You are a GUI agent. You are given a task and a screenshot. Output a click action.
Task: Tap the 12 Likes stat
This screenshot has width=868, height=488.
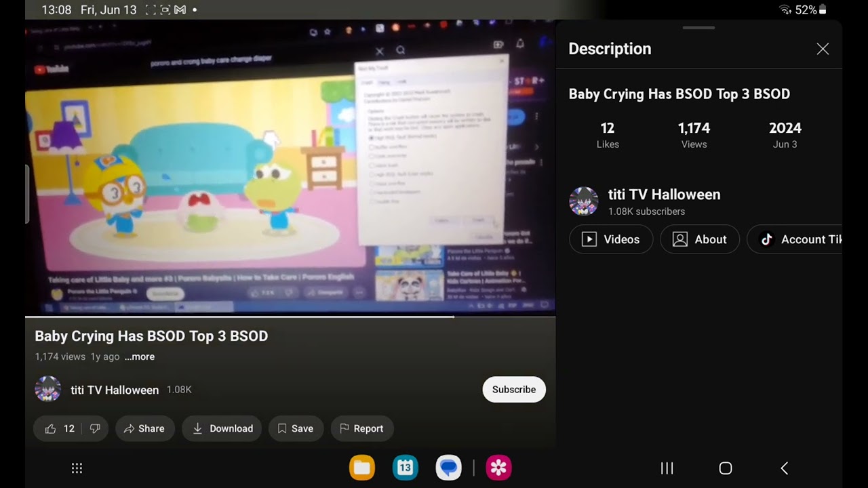(608, 135)
